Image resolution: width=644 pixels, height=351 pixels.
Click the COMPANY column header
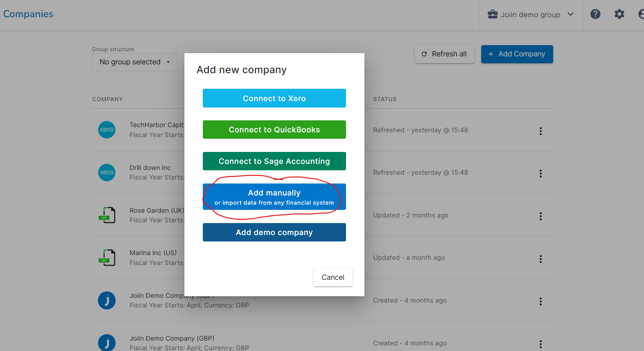click(108, 99)
